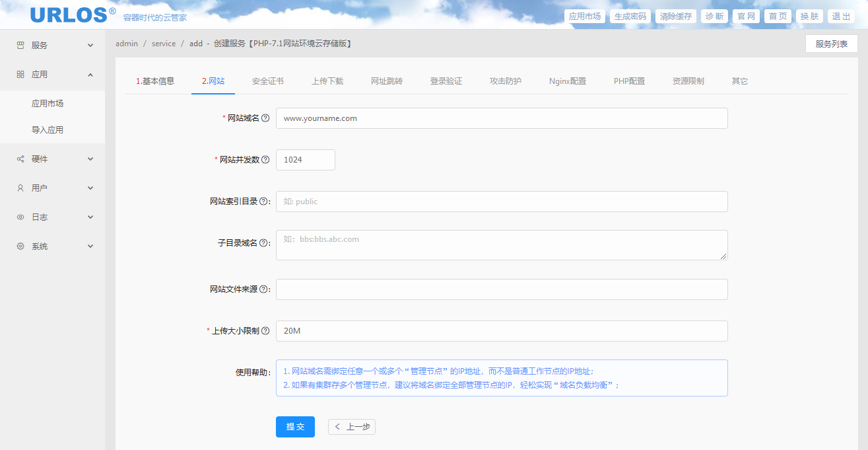Click the 退出 logout button
Screen dimensions: 868x450
point(842,17)
